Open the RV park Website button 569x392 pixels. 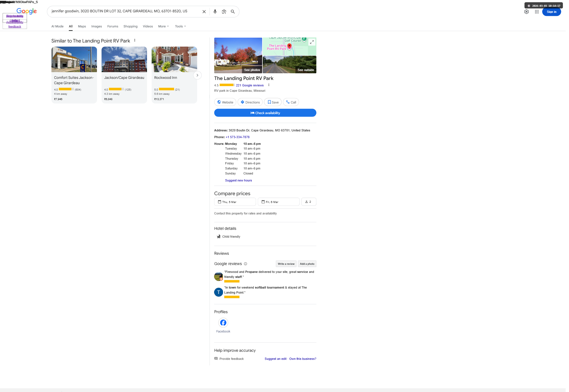pos(225,102)
